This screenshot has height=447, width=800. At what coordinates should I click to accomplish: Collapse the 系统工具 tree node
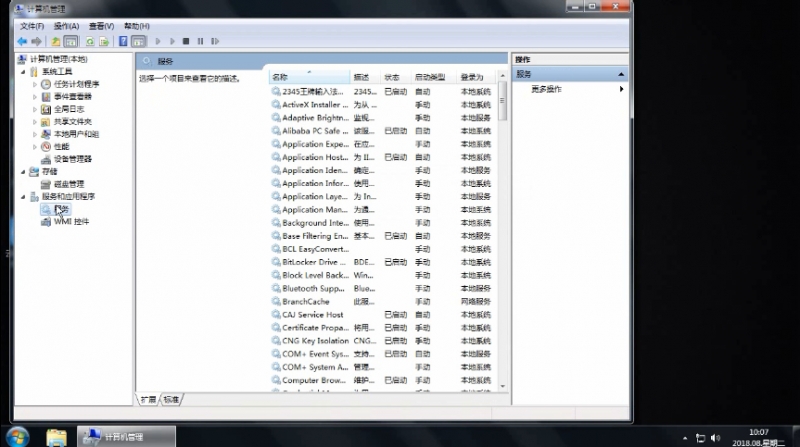click(x=23, y=72)
